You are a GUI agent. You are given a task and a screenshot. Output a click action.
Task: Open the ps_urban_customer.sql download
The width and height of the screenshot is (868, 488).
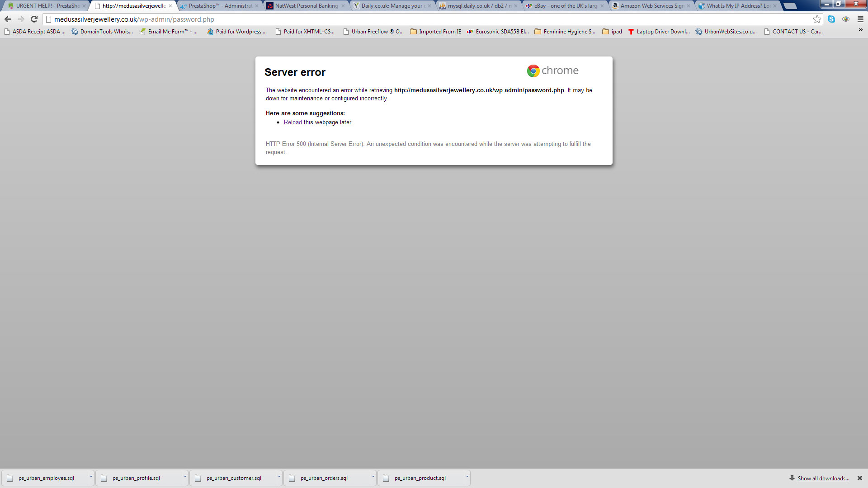coord(233,478)
